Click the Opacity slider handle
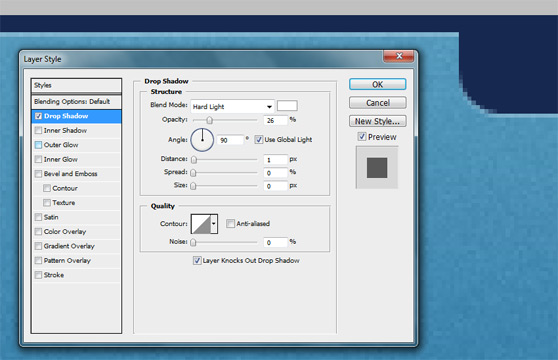Viewport: 558px width, 360px height. point(210,120)
